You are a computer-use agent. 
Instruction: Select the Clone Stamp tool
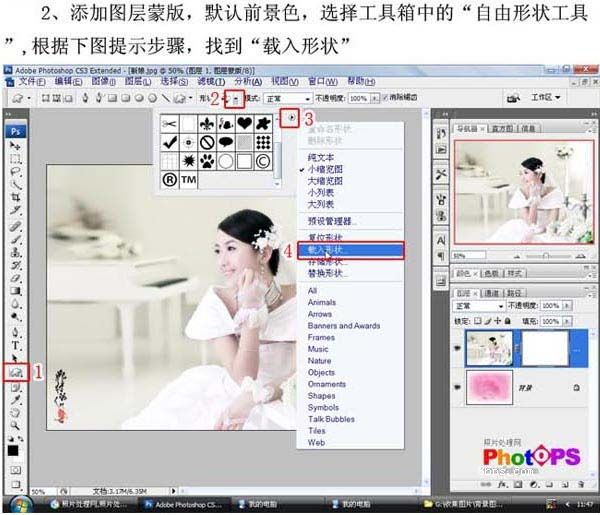15,253
